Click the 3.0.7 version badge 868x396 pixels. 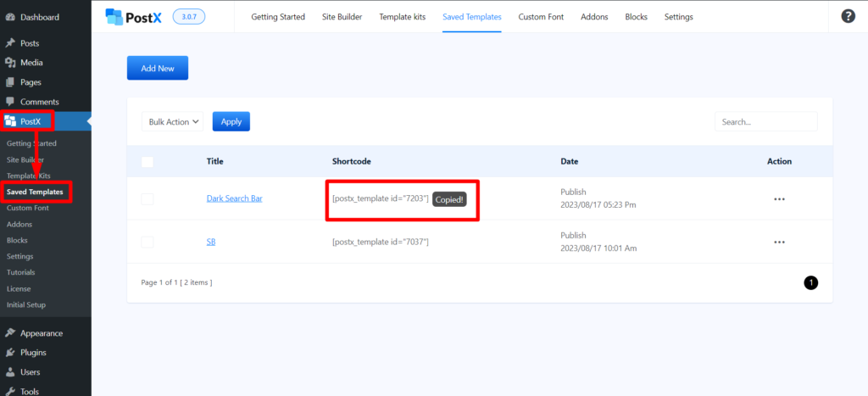point(189,17)
